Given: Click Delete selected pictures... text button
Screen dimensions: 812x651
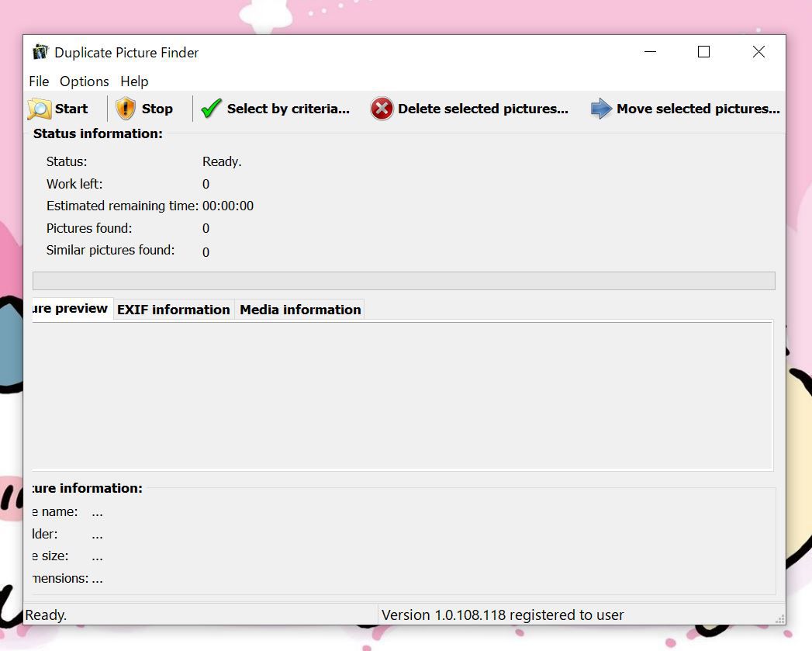Looking at the screenshot, I should point(483,109).
